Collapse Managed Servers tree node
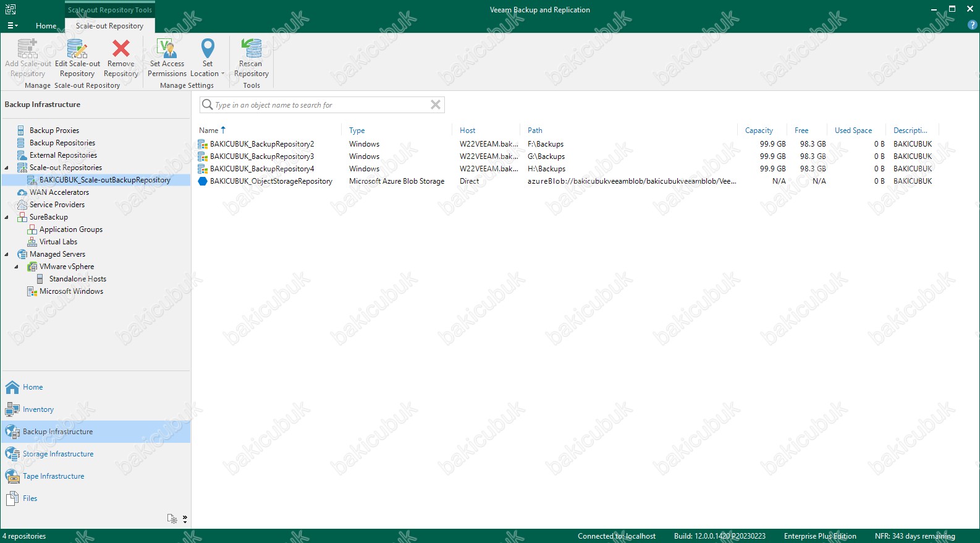980x543 pixels. (x=7, y=254)
